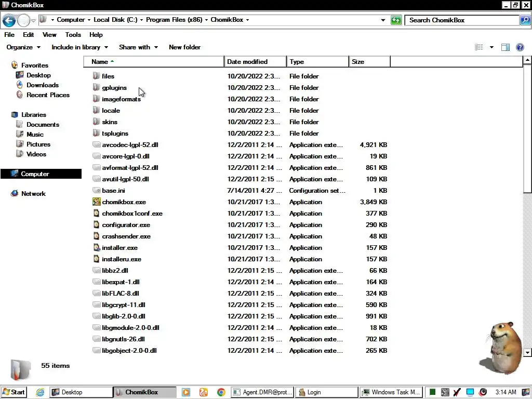The width and height of the screenshot is (532, 399).
Task: Sort by the Type column header
Action: click(x=317, y=62)
